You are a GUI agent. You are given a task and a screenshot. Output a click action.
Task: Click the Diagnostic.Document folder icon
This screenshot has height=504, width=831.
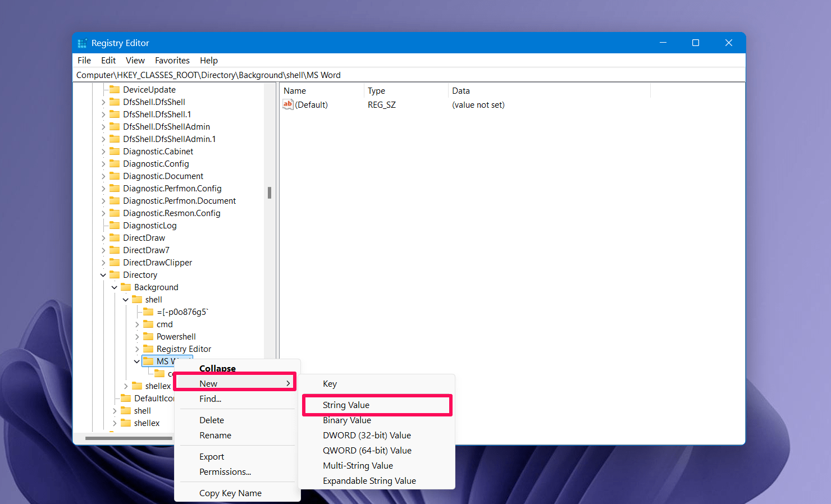(115, 176)
